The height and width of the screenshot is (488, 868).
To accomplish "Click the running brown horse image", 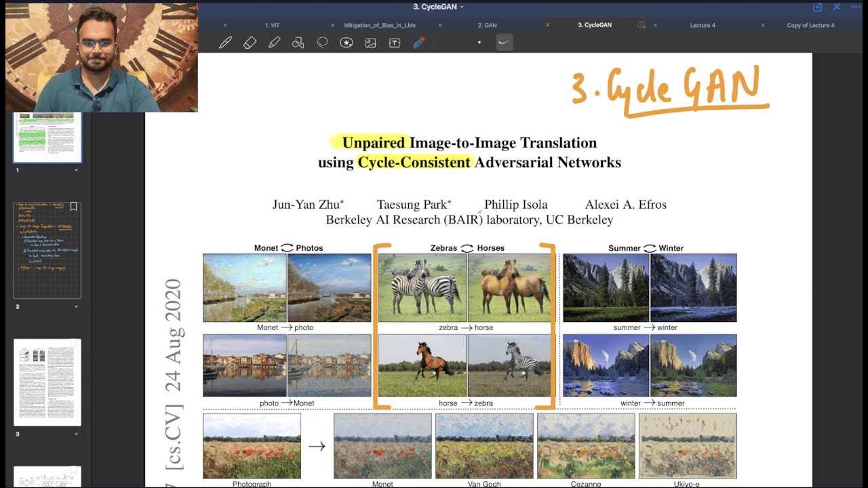I will [x=422, y=365].
